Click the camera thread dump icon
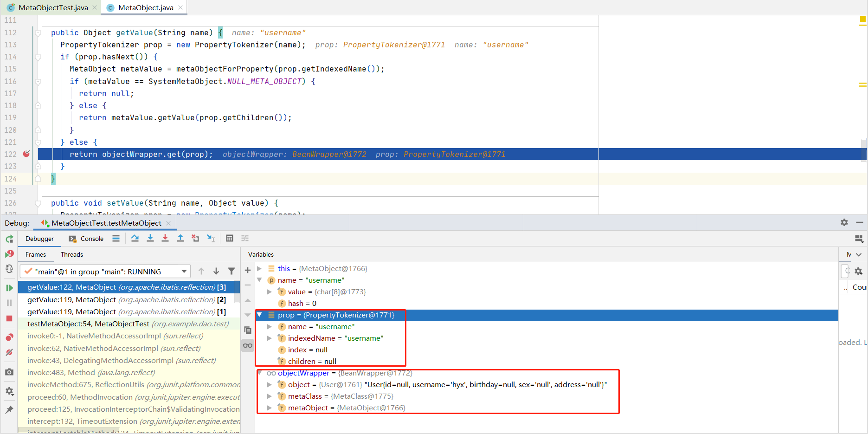Screen dimensions: 868x434 9,372
